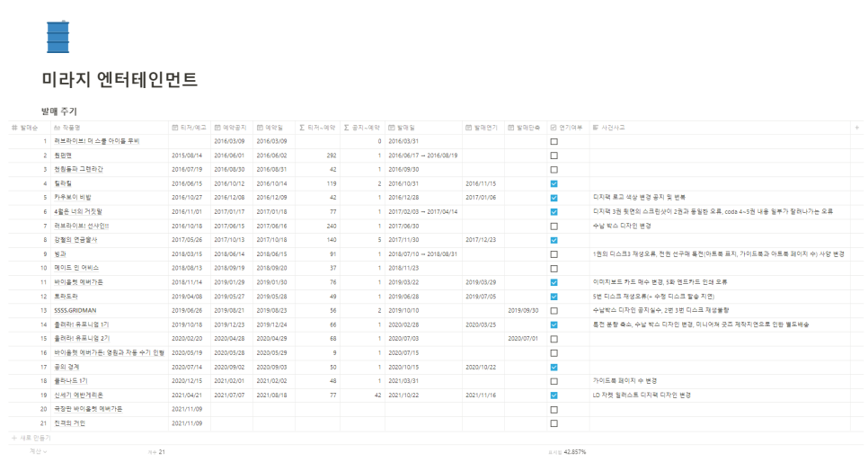868x462 pixels.
Task: Uncheck 연기여부 for 4월은 너의 거짓말
Action: point(554,212)
